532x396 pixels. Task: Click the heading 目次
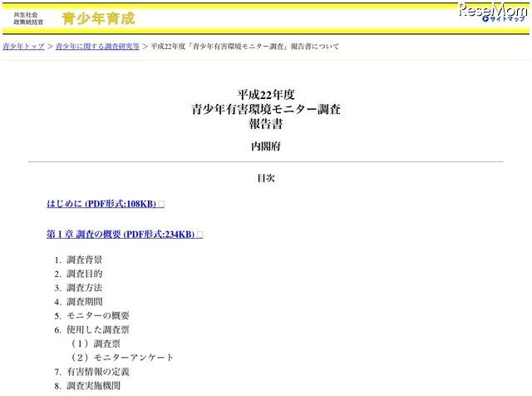tap(266, 178)
